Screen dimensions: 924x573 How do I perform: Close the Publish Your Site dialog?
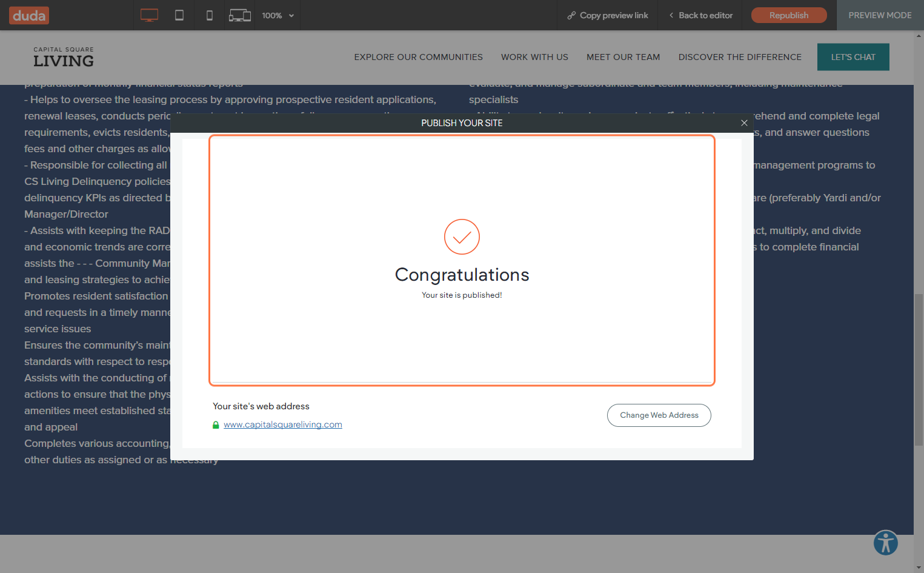pos(744,123)
